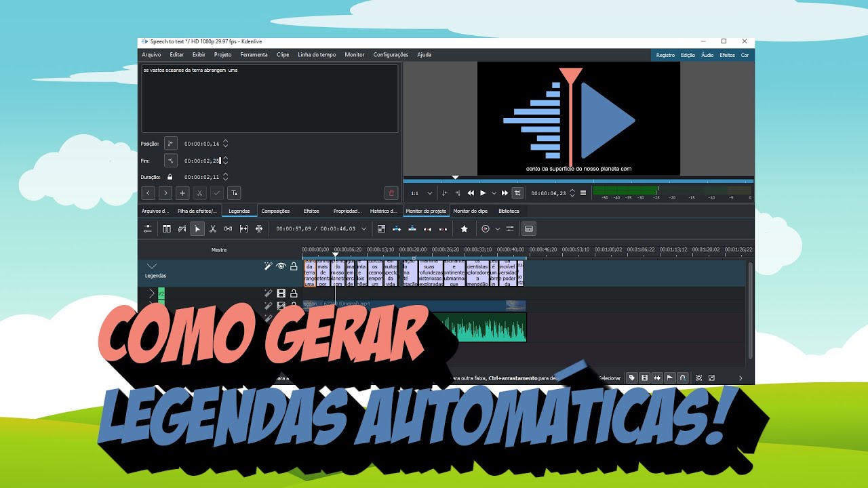
Task: Toggle the subtitle track display button
Action: (530, 229)
